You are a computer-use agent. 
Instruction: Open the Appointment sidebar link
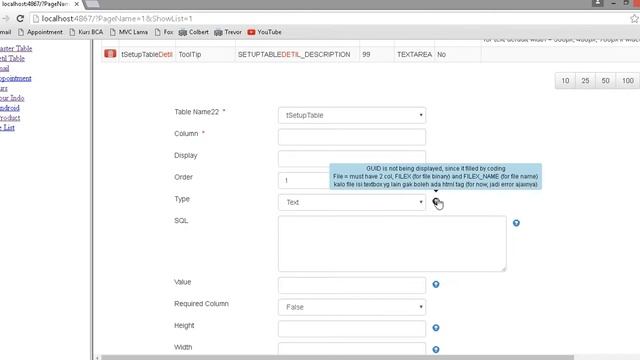pyautogui.click(x=16, y=78)
